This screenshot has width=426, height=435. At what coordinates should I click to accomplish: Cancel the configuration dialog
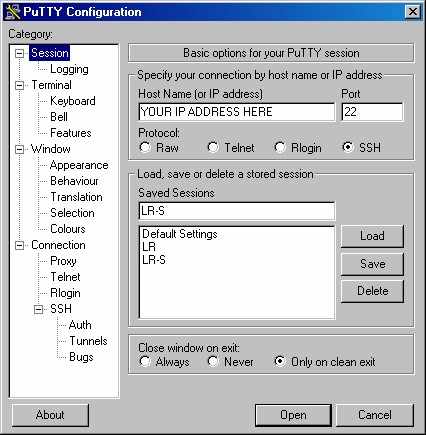tap(375, 415)
